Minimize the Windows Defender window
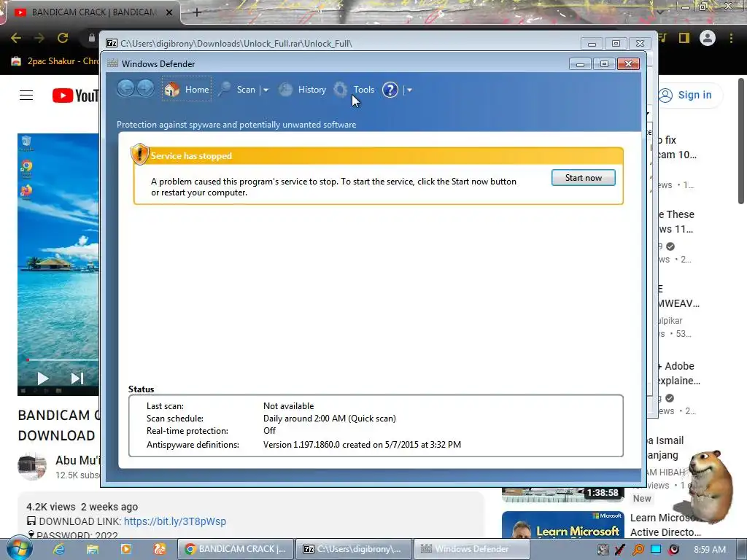Image resolution: width=747 pixels, height=560 pixels. (x=580, y=64)
